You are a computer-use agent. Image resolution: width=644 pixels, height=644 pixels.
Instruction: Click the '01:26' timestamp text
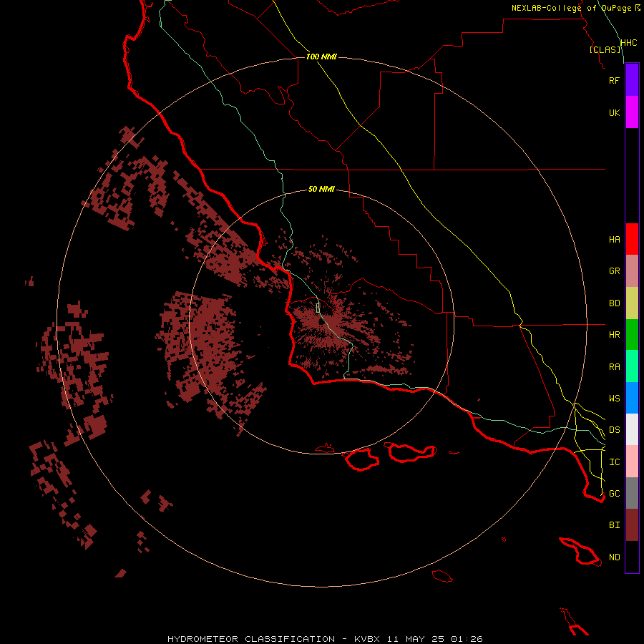(467, 639)
